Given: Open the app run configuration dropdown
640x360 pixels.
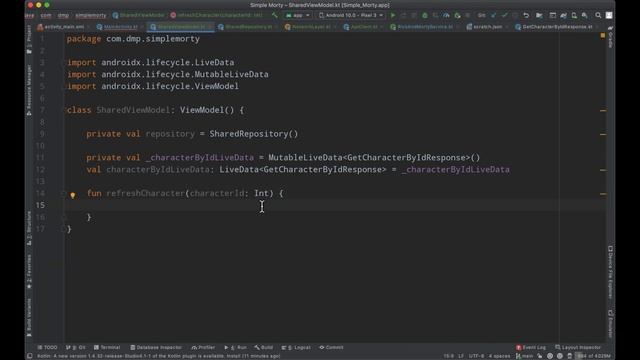Looking at the screenshot, I should click(298, 16).
